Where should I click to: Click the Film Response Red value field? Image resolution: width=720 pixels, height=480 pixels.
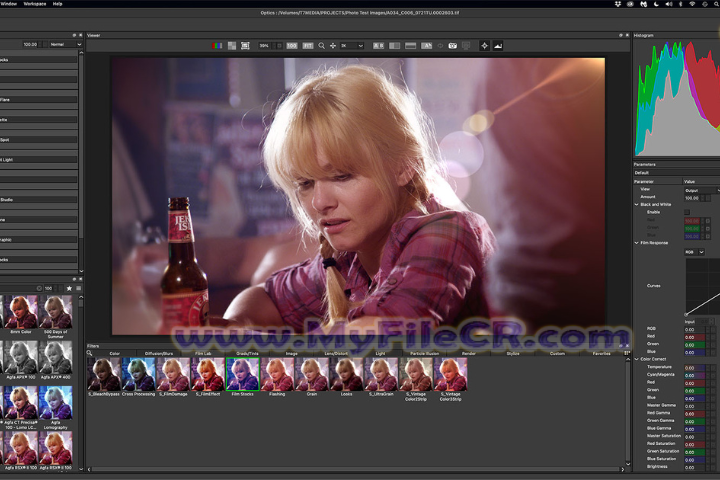[695, 337]
